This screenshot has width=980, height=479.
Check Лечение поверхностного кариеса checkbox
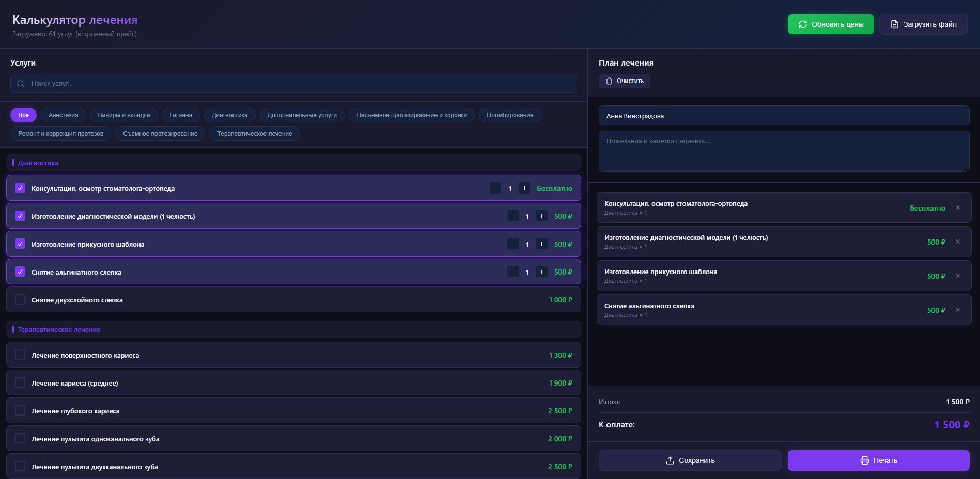coord(20,355)
